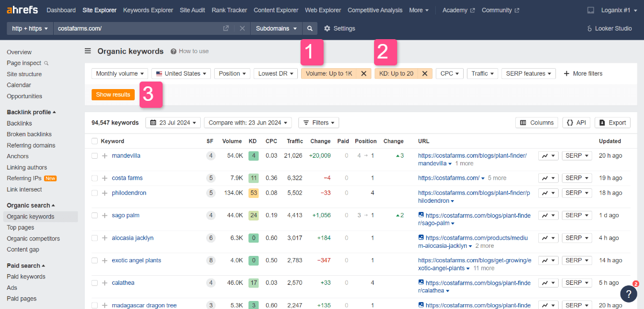Click the monitor icon beside Loganix #1
Screen dimensions: 644x309
(591, 10)
